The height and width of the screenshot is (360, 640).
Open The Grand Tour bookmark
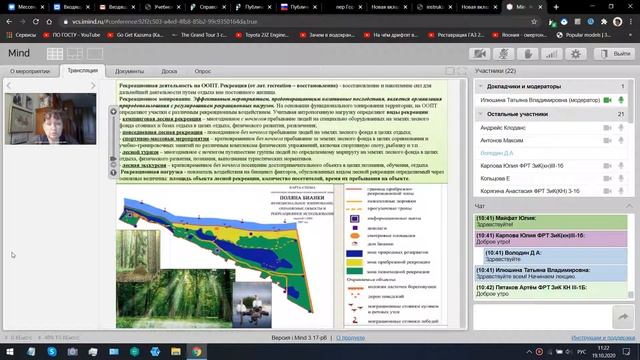[200, 35]
